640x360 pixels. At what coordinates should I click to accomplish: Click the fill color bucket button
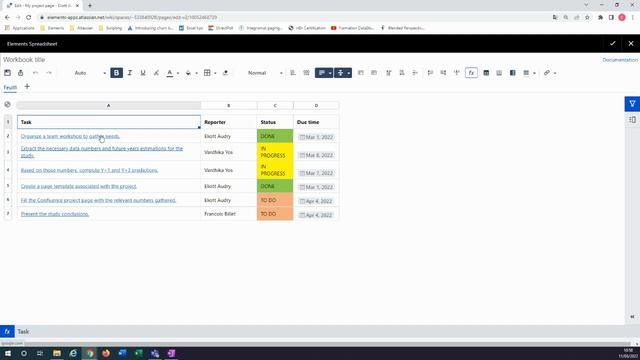click(188, 73)
